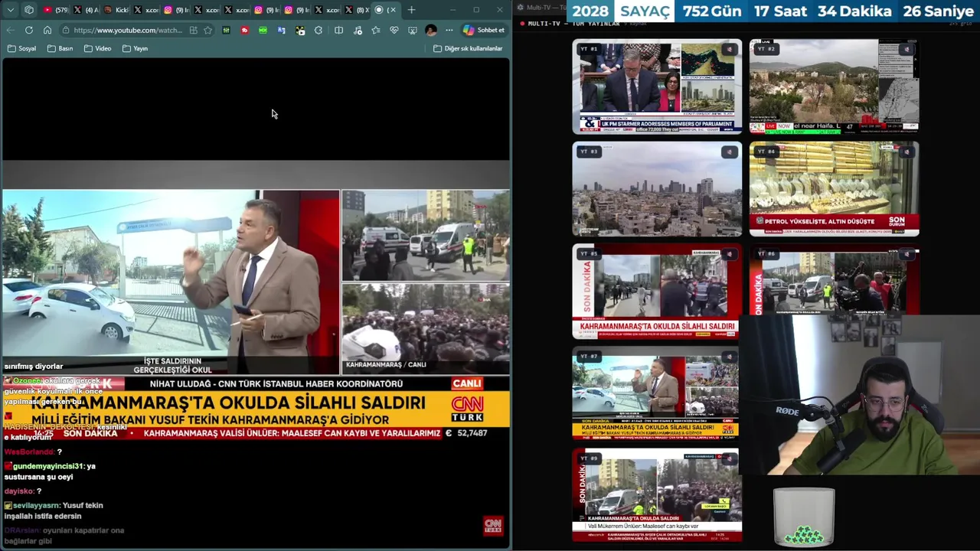The image size is (980, 551).
Task: Select the Starmer parliament stream tile
Action: point(657,86)
